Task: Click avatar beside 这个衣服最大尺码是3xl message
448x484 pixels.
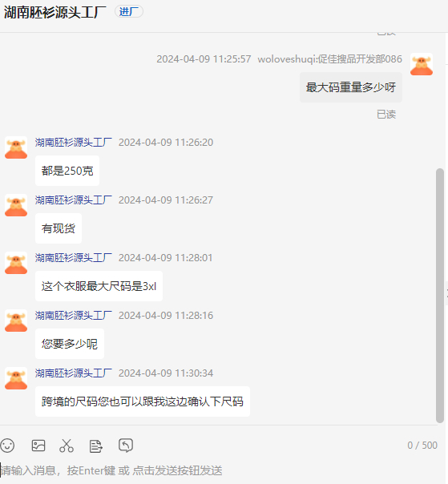Action: click(16, 263)
